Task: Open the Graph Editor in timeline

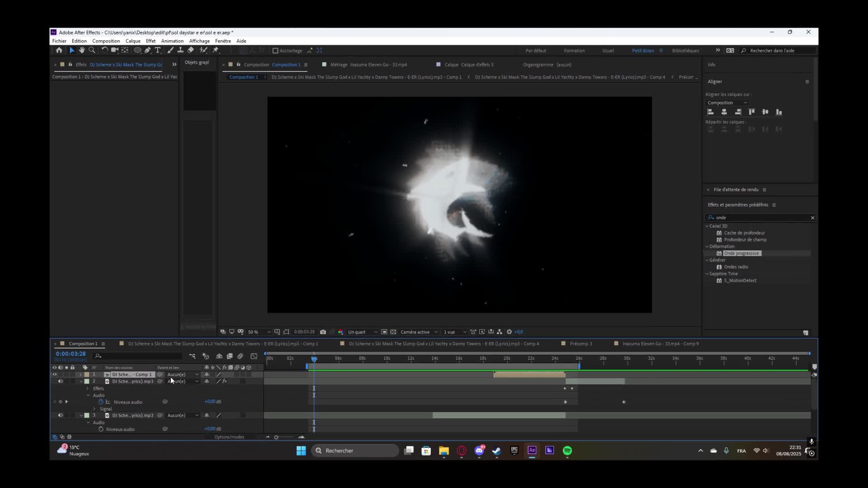Action: pyautogui.click(x=254, y=356)
